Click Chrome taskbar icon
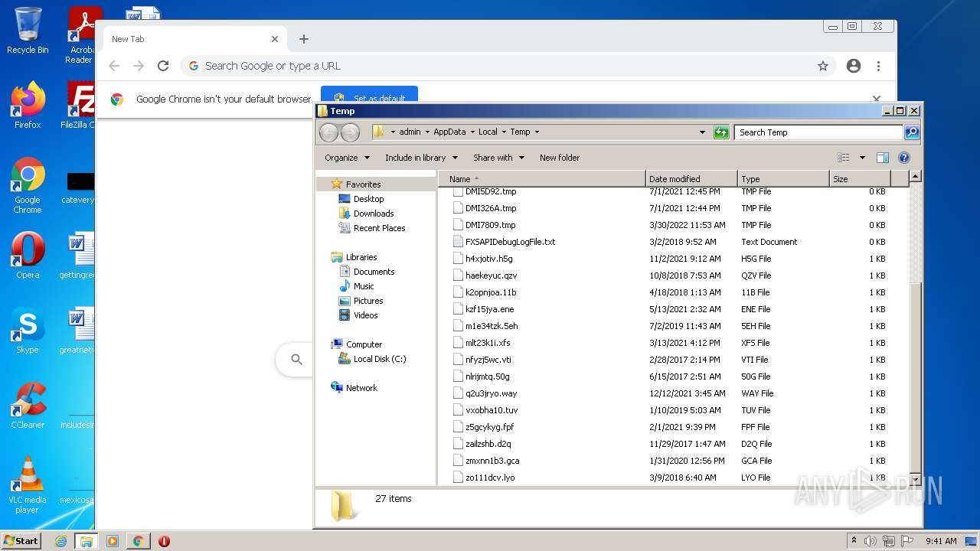This screenshot has height=551, width=980. point(138,541)
